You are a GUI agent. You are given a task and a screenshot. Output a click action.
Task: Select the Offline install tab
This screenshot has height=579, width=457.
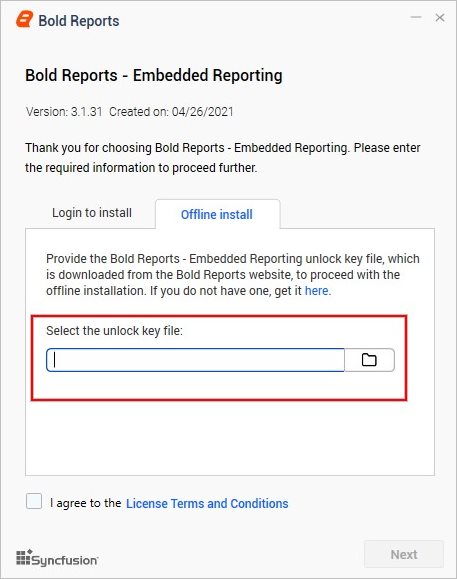pyautogui.click(x=217, y=214)
